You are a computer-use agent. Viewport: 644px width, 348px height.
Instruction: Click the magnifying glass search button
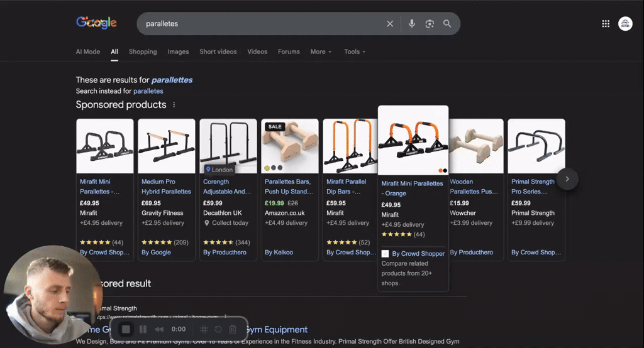coord(447,24)
